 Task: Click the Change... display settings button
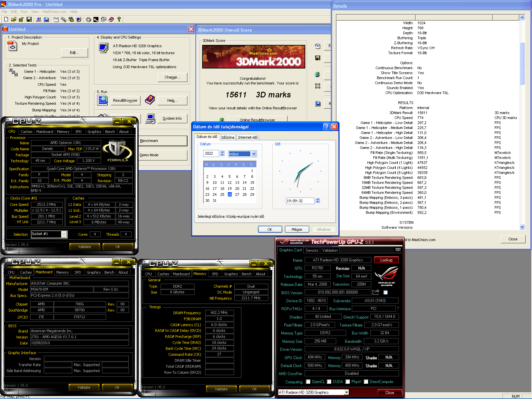tap(172, 77)
